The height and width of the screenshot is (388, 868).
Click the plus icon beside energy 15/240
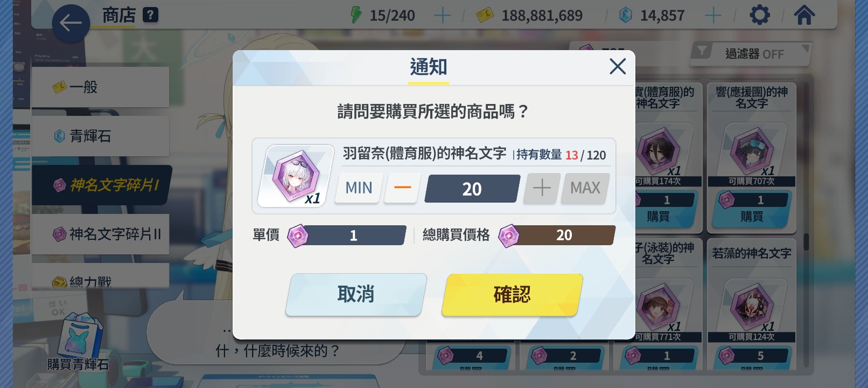[442, 16]
